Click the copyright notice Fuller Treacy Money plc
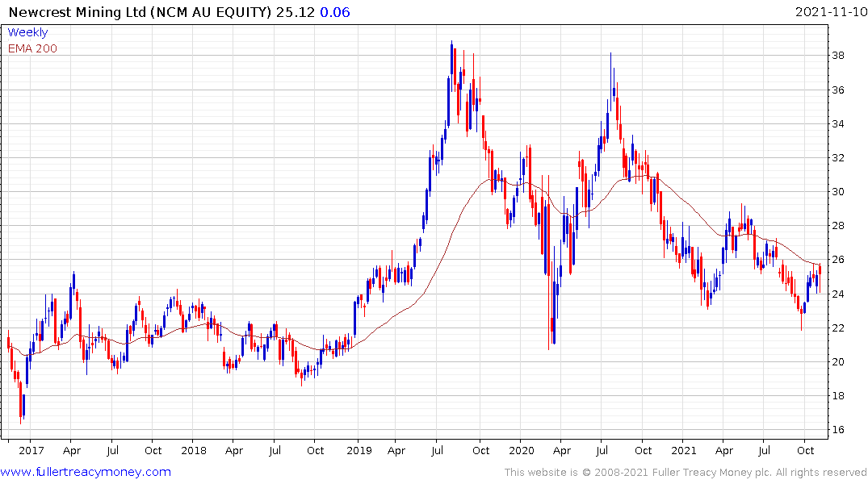The image size is (868, 484). 686,473
